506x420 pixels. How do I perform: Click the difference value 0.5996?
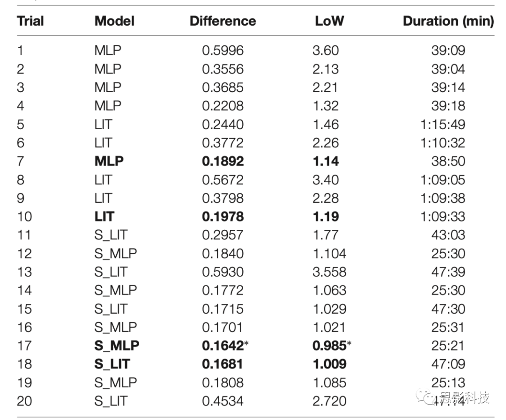click(223, 51)
